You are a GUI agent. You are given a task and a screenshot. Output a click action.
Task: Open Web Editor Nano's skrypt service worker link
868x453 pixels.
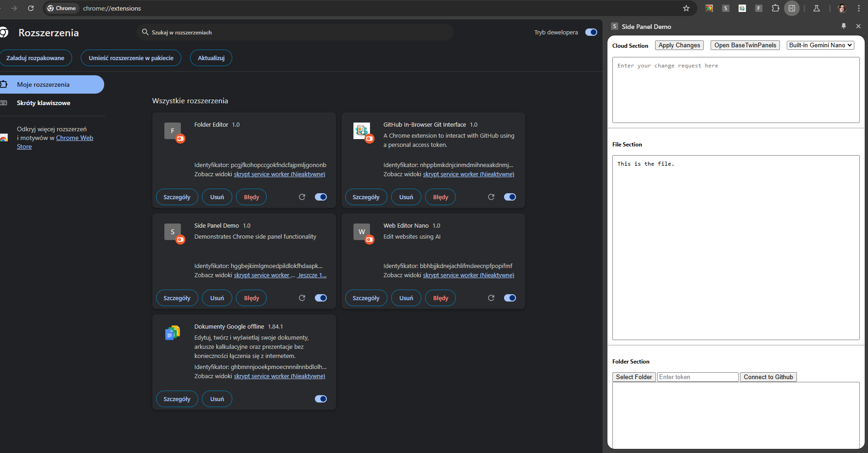(469, 275)
